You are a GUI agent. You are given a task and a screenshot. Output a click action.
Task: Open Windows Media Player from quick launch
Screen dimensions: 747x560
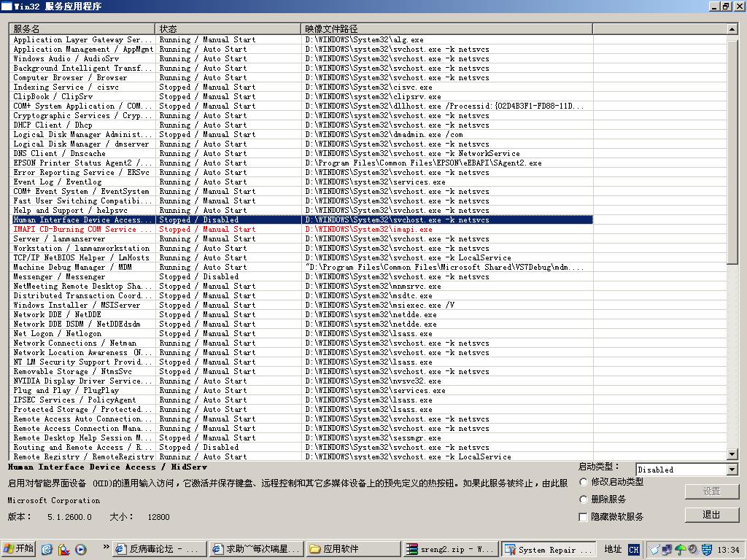81,549
